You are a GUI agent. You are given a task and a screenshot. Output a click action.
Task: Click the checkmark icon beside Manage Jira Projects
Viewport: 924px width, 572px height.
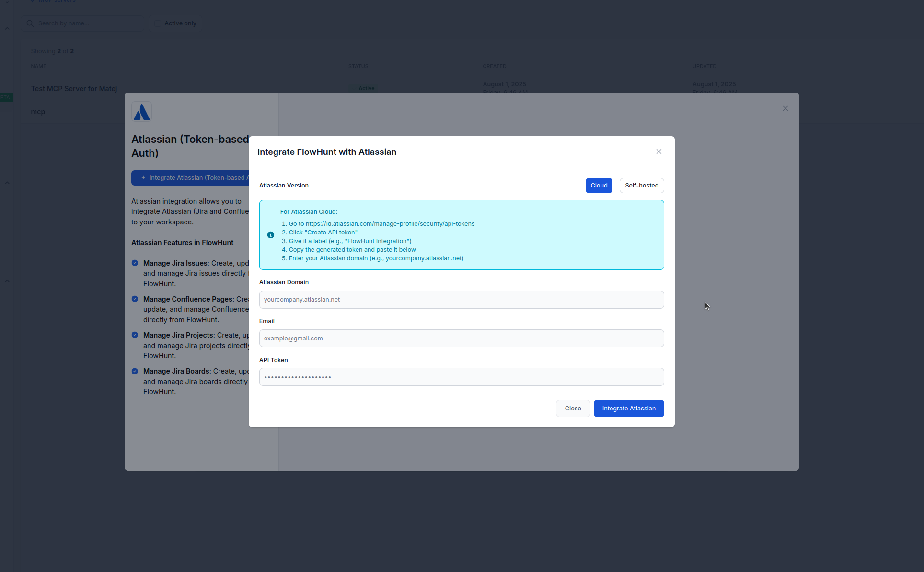pyautogui.click(x=135, y=335)
